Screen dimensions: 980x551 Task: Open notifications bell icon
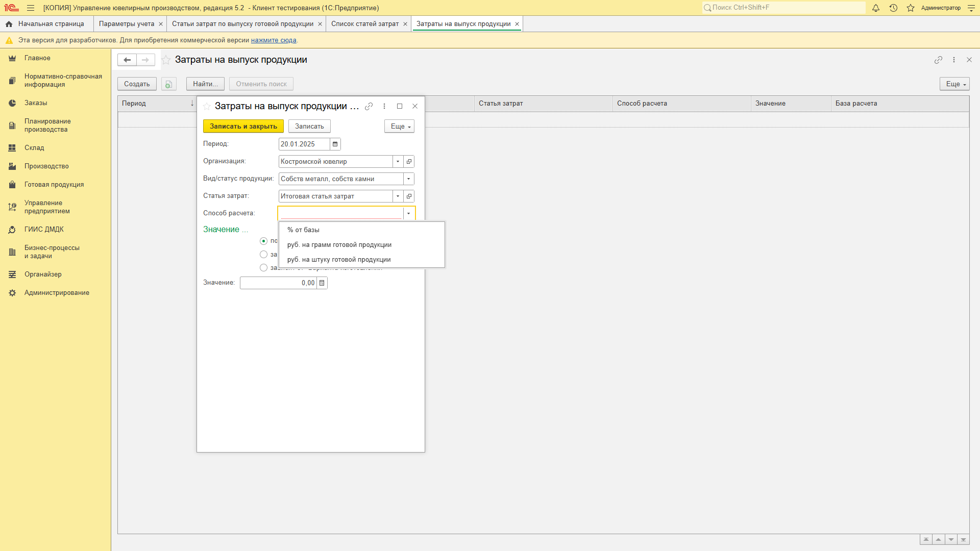(x=876, y=8)
